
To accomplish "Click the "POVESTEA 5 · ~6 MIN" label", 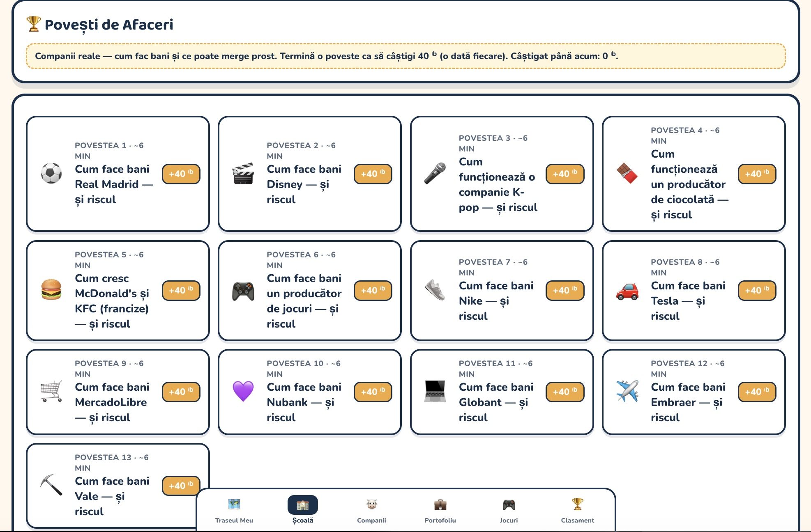I will [109, 260].
